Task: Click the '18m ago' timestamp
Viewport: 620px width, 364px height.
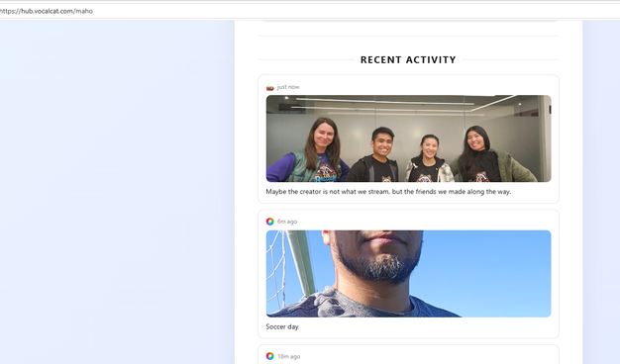Action: click(x=289, y=356)
